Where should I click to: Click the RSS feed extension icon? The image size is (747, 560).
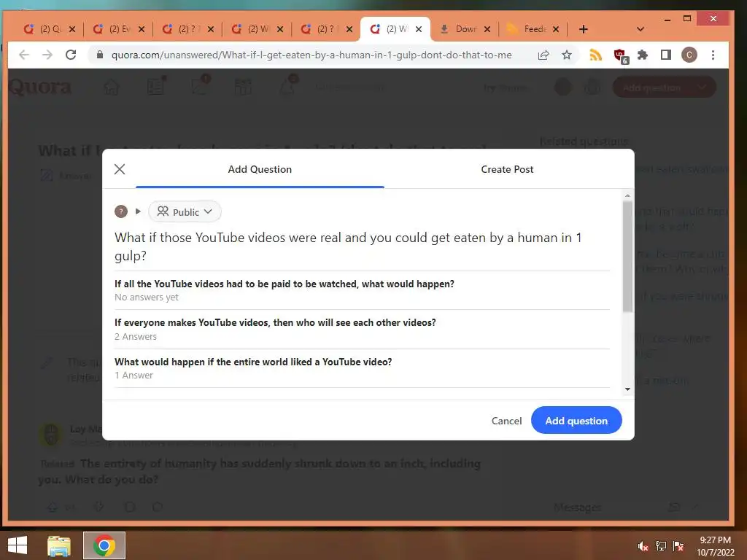click(x=595, y=55)
